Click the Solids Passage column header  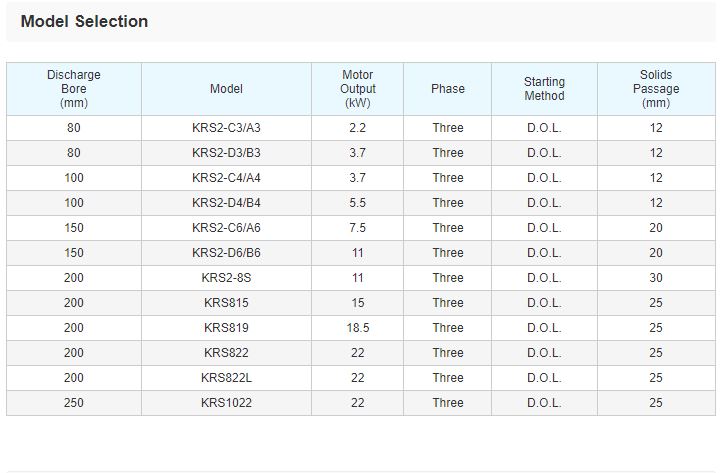click(x=656, y=89)
